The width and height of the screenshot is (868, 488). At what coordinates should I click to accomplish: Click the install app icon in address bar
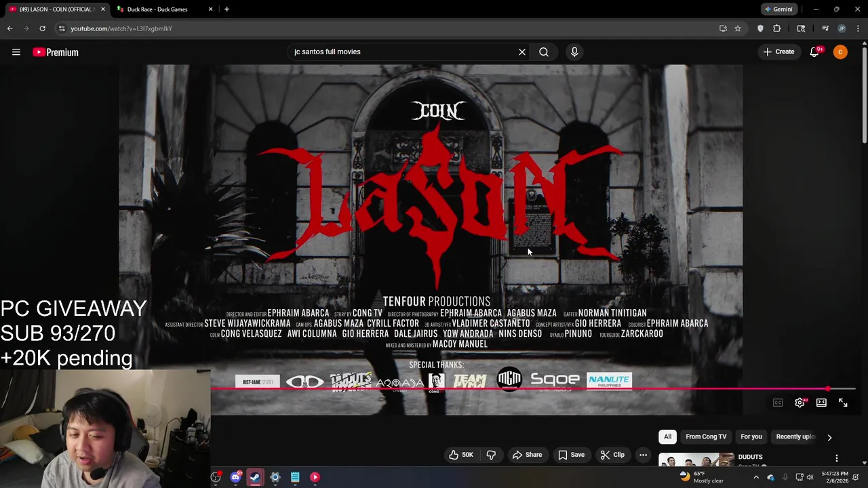723,28
